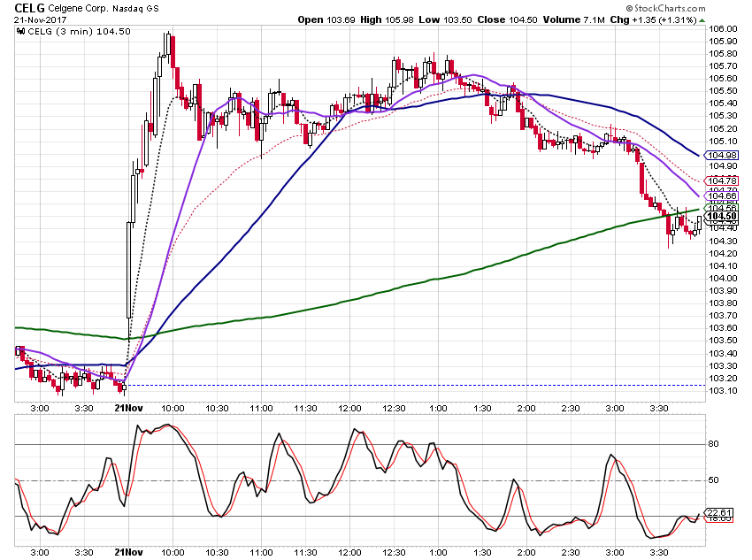Click the 106.00 label on the price axis
Image resolution: width=752 pixels, height=560 pixels.
(x=723, y=29)
